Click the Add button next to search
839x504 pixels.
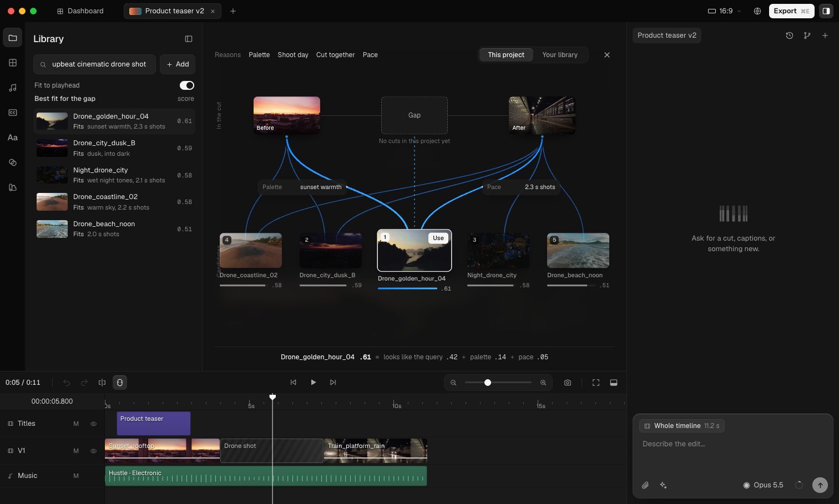click(178, 64)
